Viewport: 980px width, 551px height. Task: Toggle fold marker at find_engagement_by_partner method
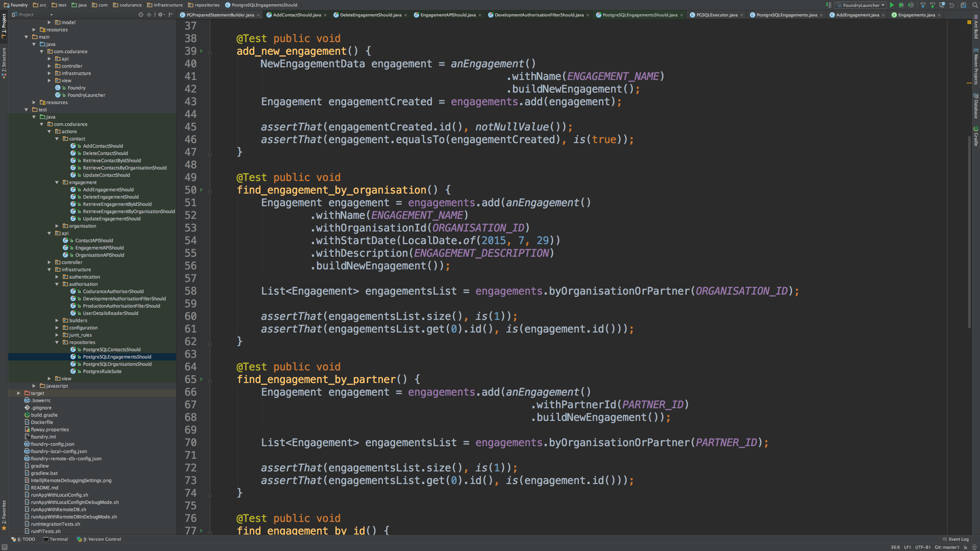coord(210,381)
